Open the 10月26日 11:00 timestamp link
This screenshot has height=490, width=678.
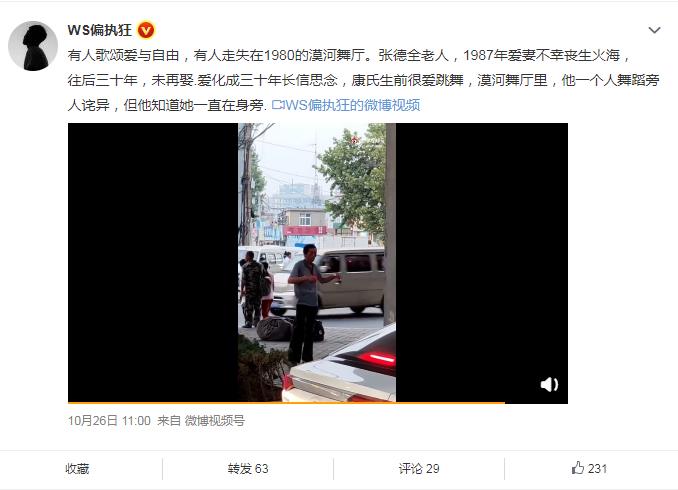[x=109, y=420]
